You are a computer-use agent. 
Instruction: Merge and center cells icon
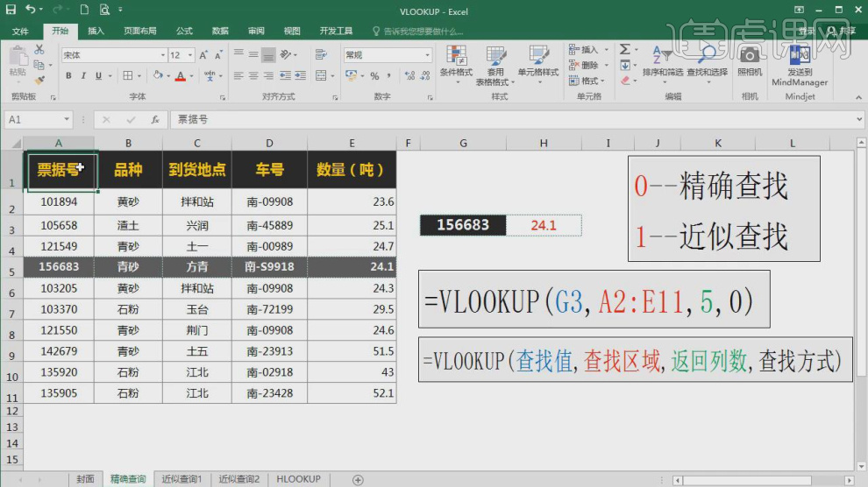[321, 75]
